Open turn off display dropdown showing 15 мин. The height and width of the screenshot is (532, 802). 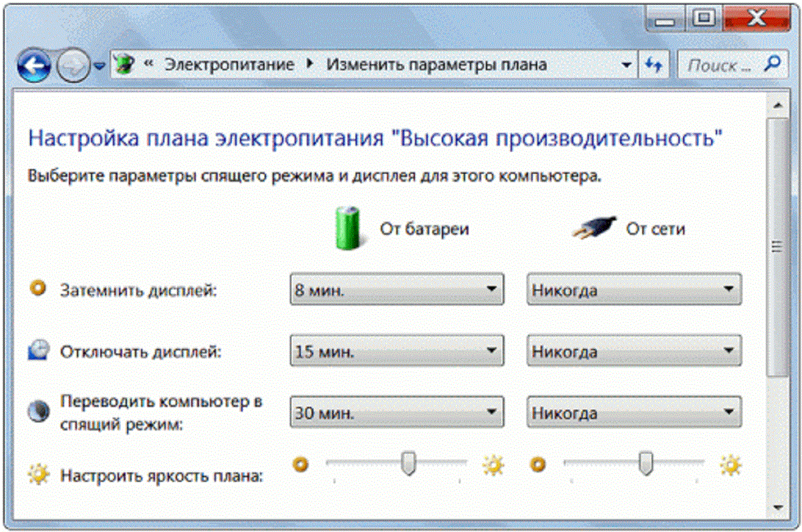(x=396, y=351)
